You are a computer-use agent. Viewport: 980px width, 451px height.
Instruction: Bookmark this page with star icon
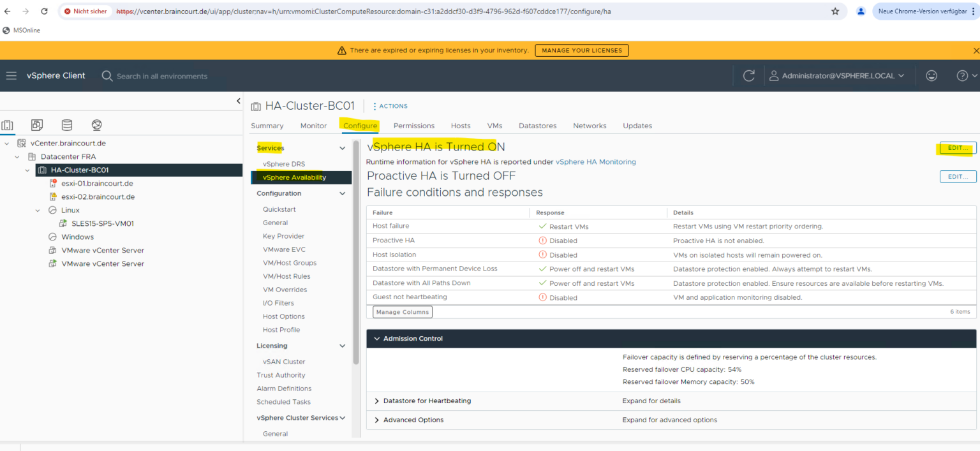click(835, 11)
